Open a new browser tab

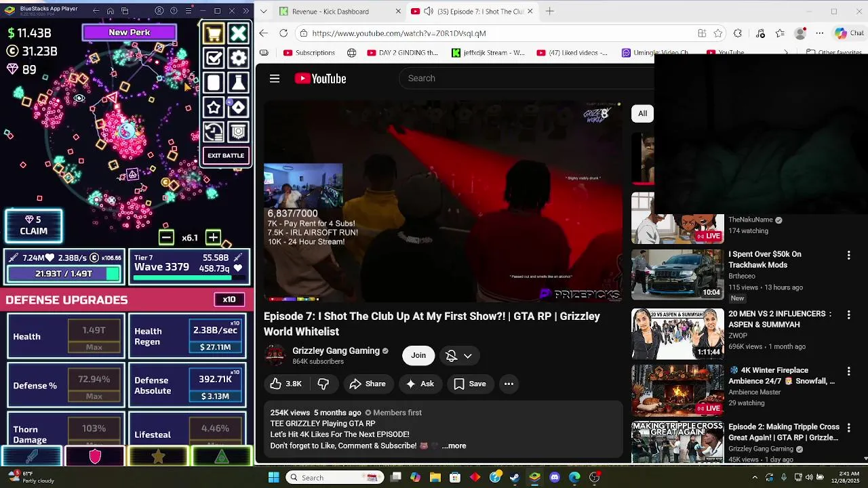(550, 12)
